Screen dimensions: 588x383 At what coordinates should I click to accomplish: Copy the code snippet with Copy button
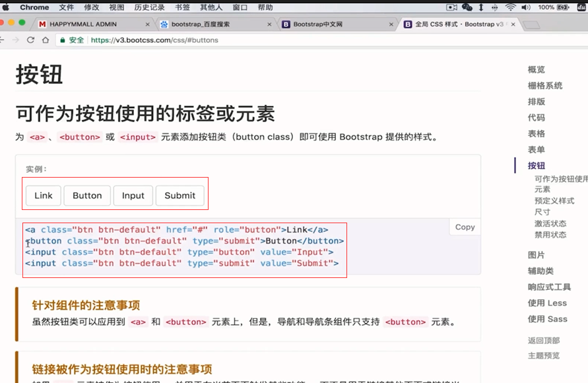pyautogui.click(x=465, y=227)
